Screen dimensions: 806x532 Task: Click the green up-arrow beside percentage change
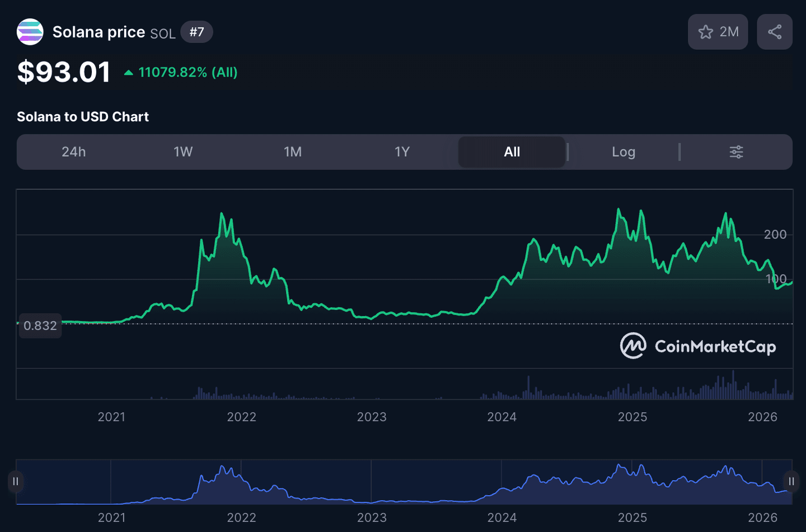[x=129, y=73]
